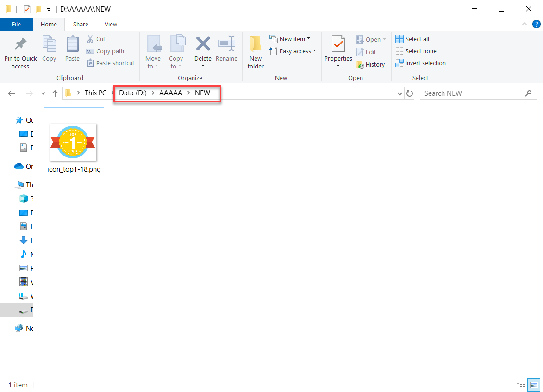Open the Share ribbon tab
543x392 pixels.
(x=81, y=24)
